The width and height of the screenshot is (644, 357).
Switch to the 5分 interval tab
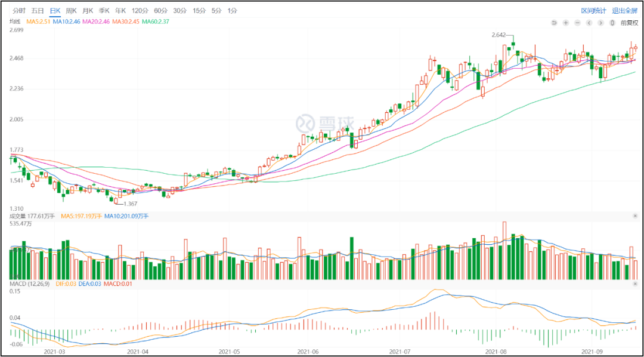(x=216, y=11)
